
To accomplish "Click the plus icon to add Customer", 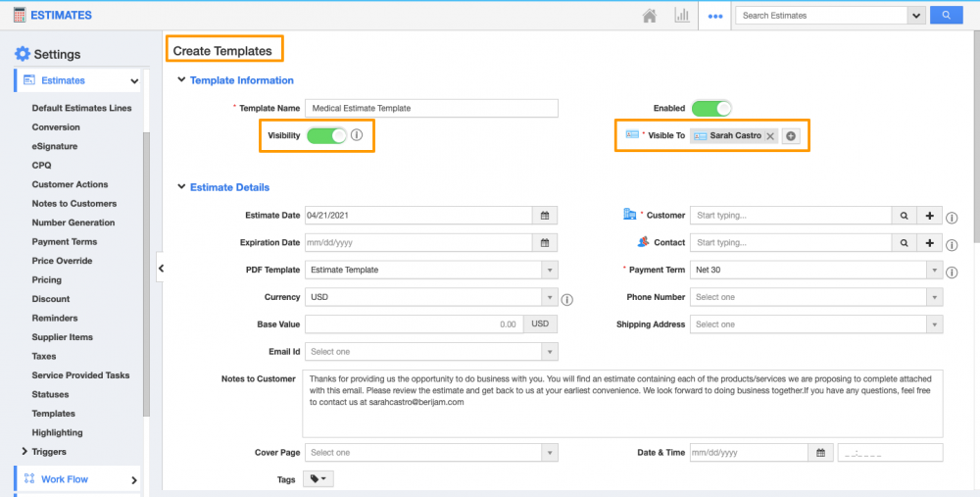I will tap(929, 216).
